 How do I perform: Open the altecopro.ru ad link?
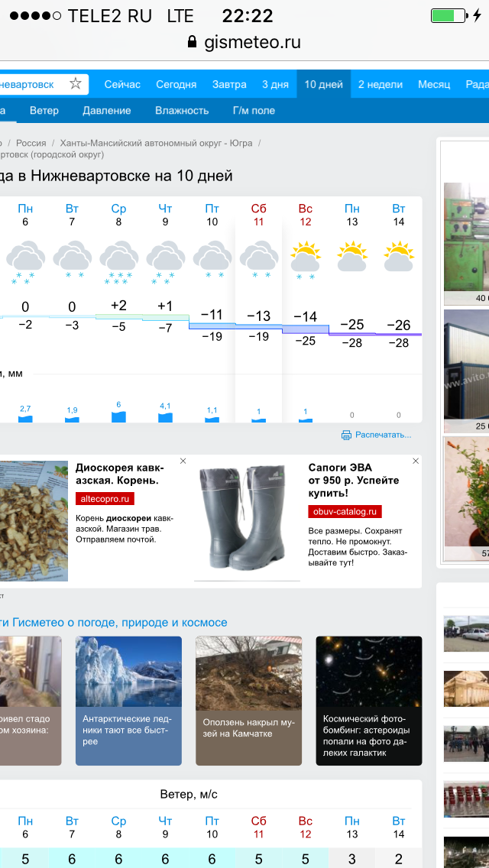click(105, 498)
